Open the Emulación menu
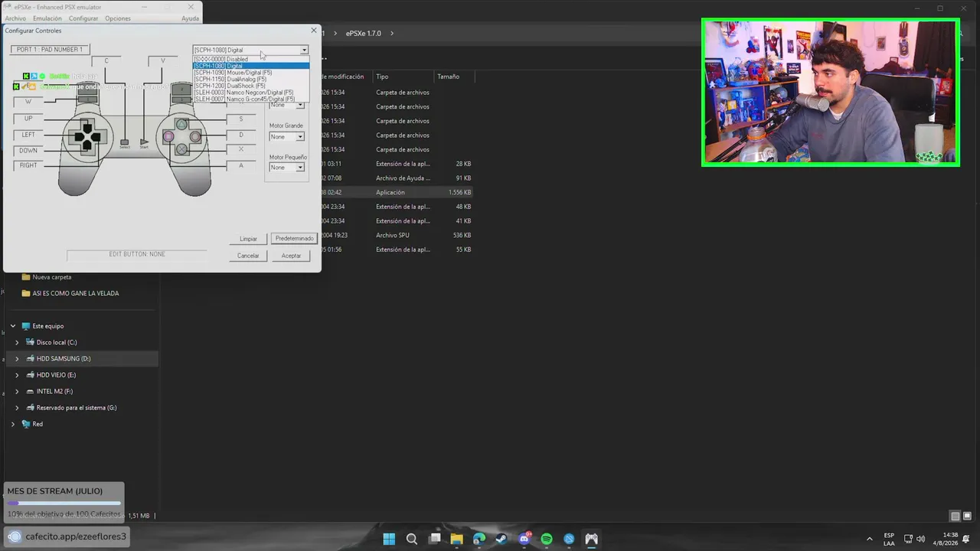 tap(47, 18)
